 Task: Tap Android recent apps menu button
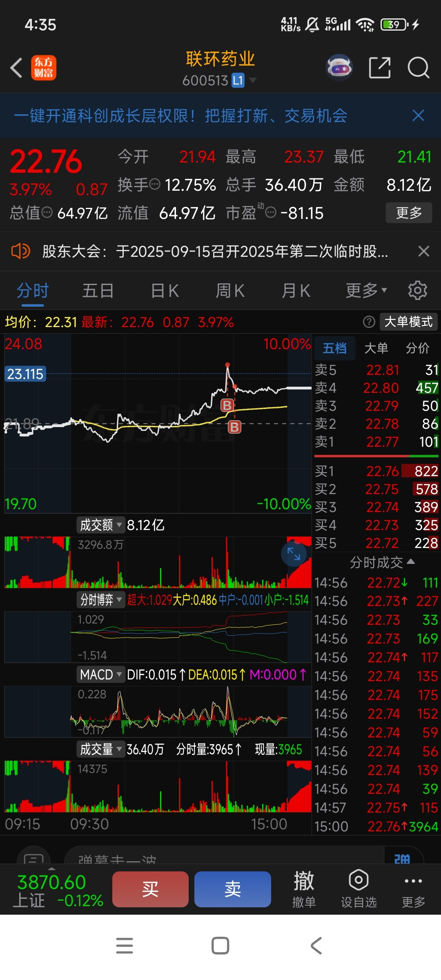125,945
